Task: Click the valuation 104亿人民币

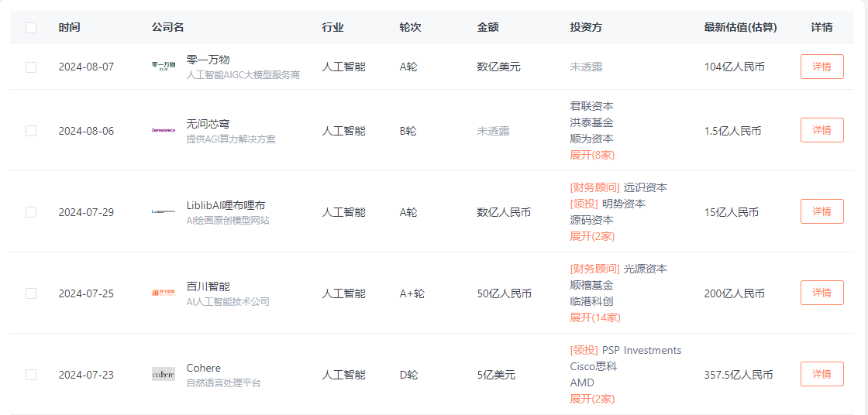Action: [x=735, y=67]
